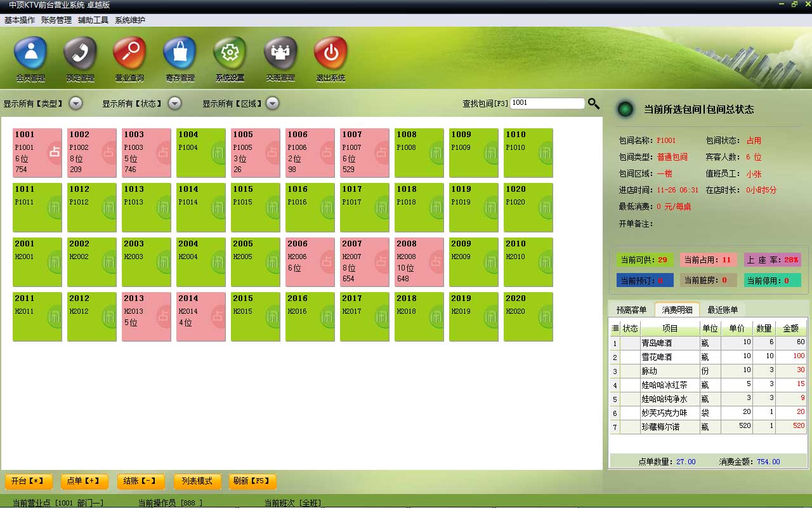
Task: Switch to the 预离客单 tab
Action: tap(631, 310)
